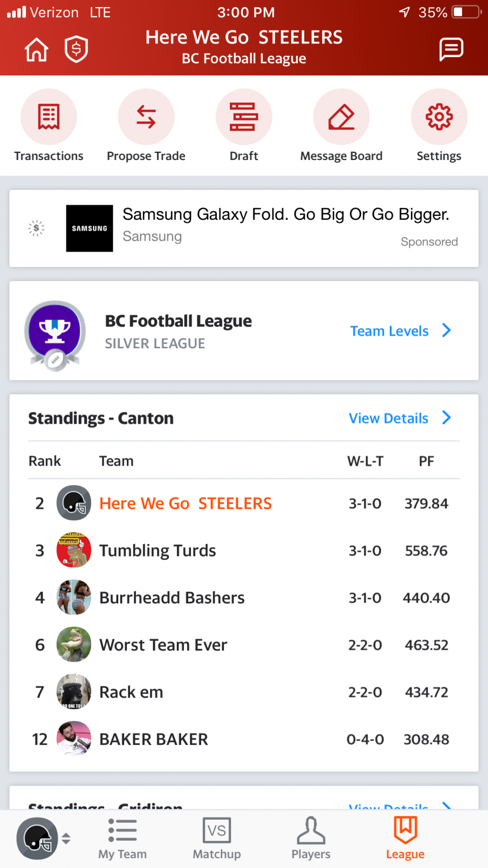Open the Tumbling Turds team row
Image resolution: width=488 pixels, height=868 pixels.
coord(244,550)
